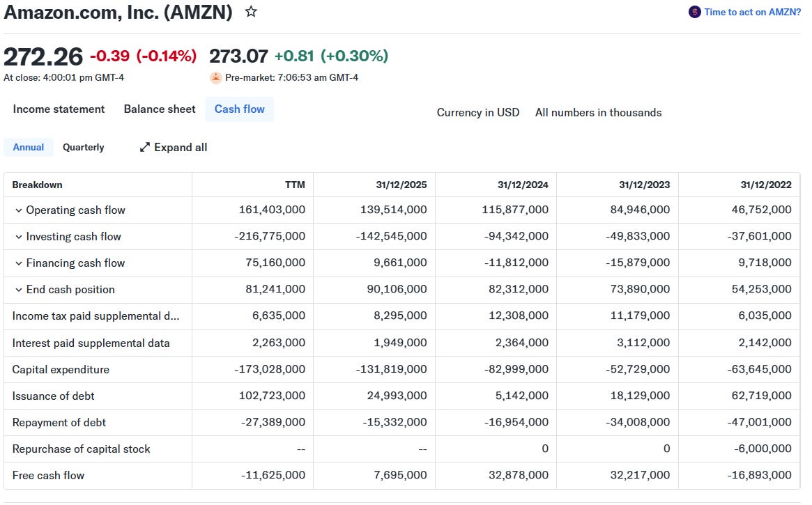Click the TTM column header
Viewport: 812px width, 505px height.
(x=295, y=185)
